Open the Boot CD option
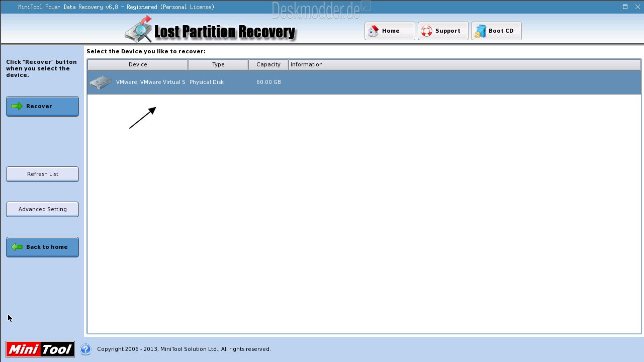Screen dimensions: 644x362 pos(496,31)
